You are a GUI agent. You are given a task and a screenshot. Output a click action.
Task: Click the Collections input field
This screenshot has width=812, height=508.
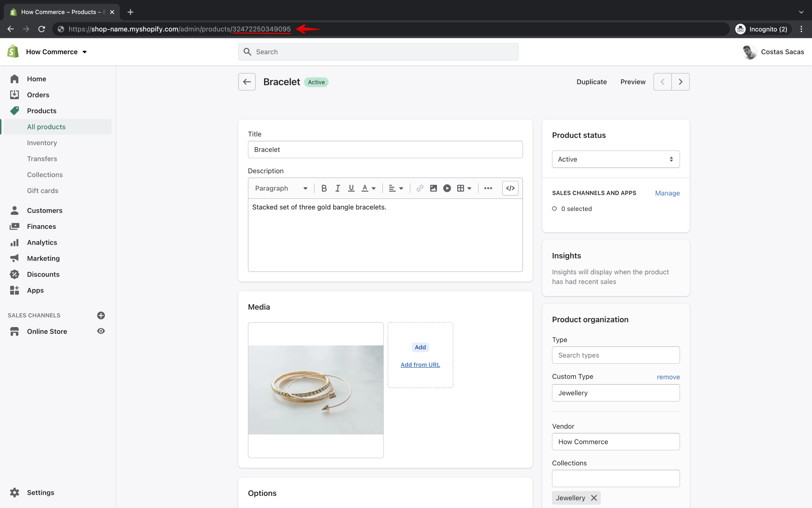616,478
